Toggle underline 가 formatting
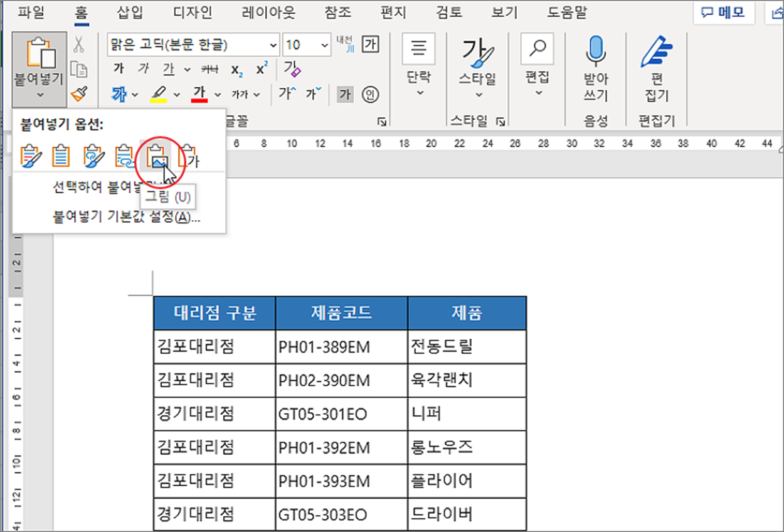This screenshot has height=532, width=784. point(168,69)
